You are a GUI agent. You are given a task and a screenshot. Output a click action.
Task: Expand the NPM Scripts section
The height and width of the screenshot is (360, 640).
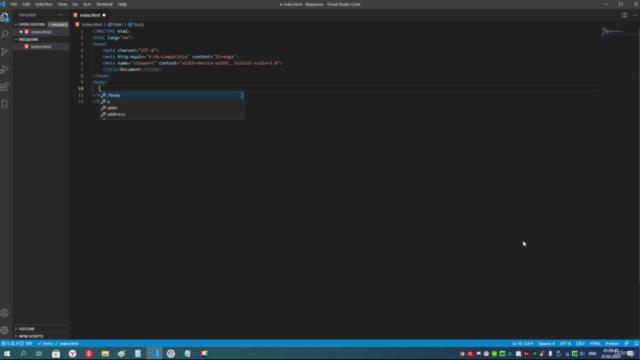(31, 336)
